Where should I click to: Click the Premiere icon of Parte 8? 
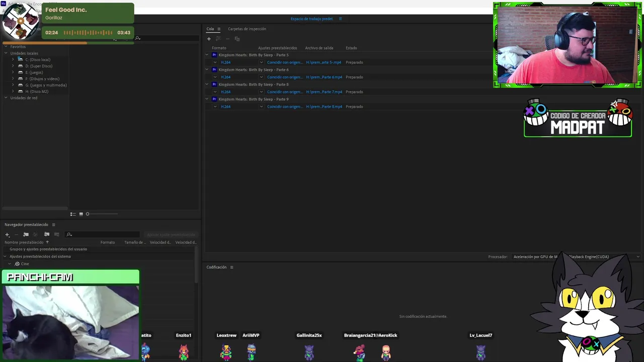click(214, 84)
